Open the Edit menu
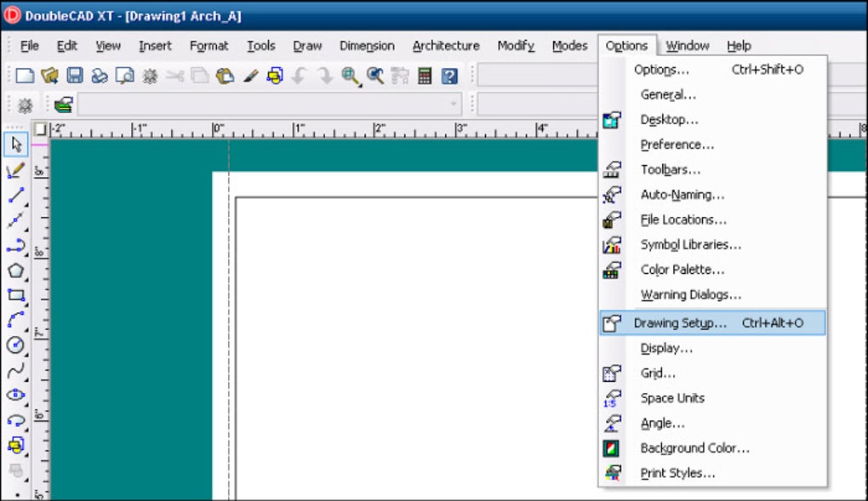 67,45
